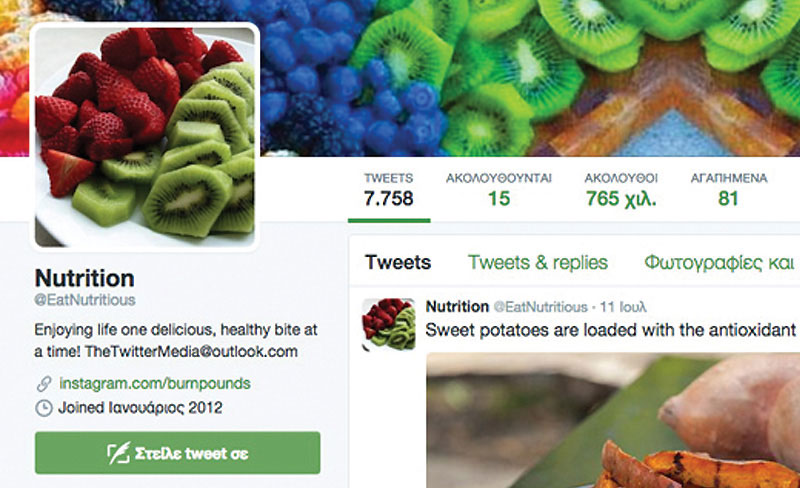Open the tweet's 11 Ιουλ timestamp
The image size is (800, 488).
pos(623,307)
